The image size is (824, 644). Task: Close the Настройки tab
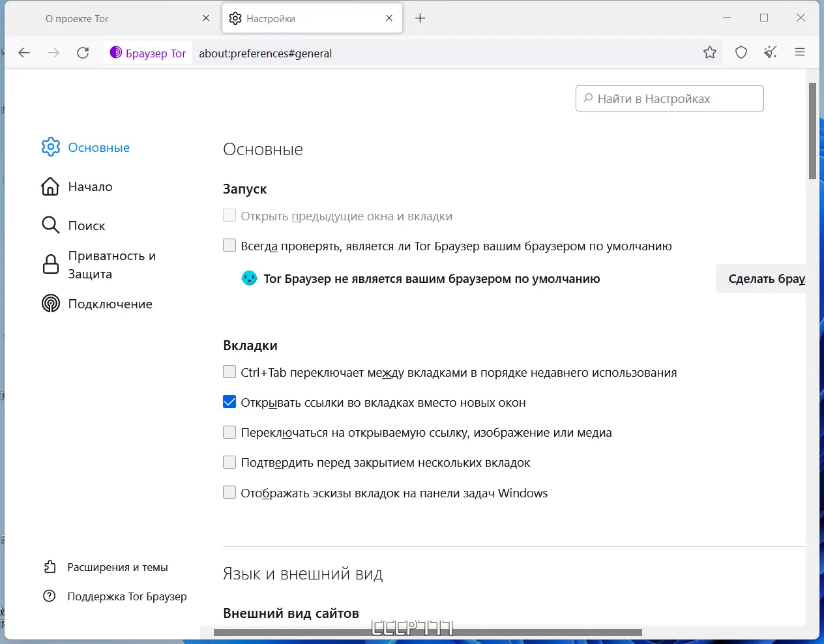tap(389, 18)
